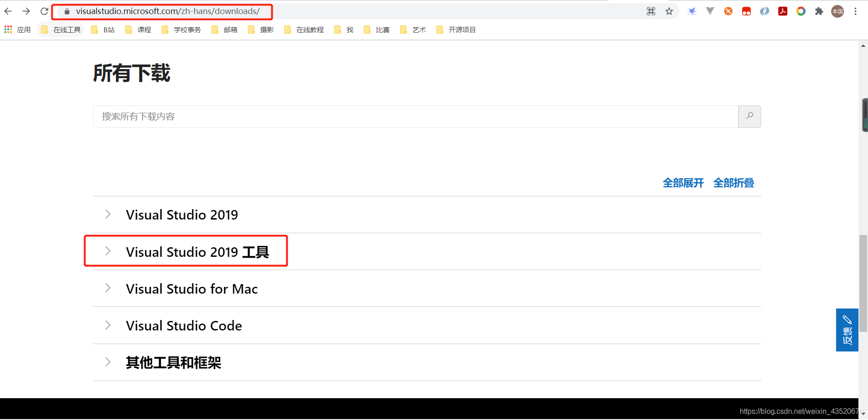Image resolution: width=868 pixels, height=420 pixels.
Task: Go back with the browser back arrow
Action: (x=8, y=11)
